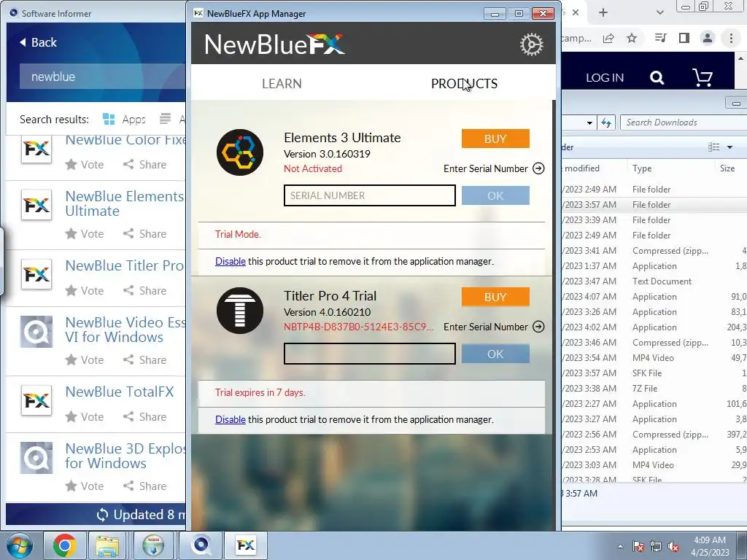Viewport: 747px width, 560px height.
Task: Open Explorer change view dropdown arrow
Action: coord(729,147)
